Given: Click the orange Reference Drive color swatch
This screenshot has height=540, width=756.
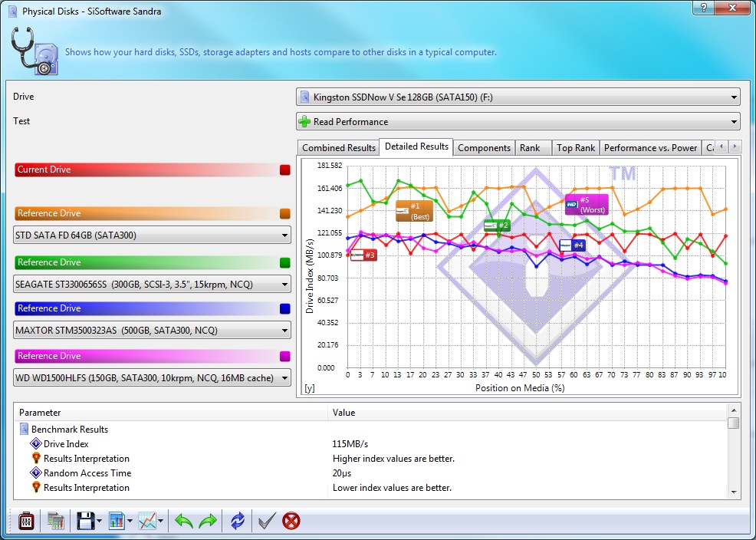Looking at the screenshot, I should (x=285, y=213).
